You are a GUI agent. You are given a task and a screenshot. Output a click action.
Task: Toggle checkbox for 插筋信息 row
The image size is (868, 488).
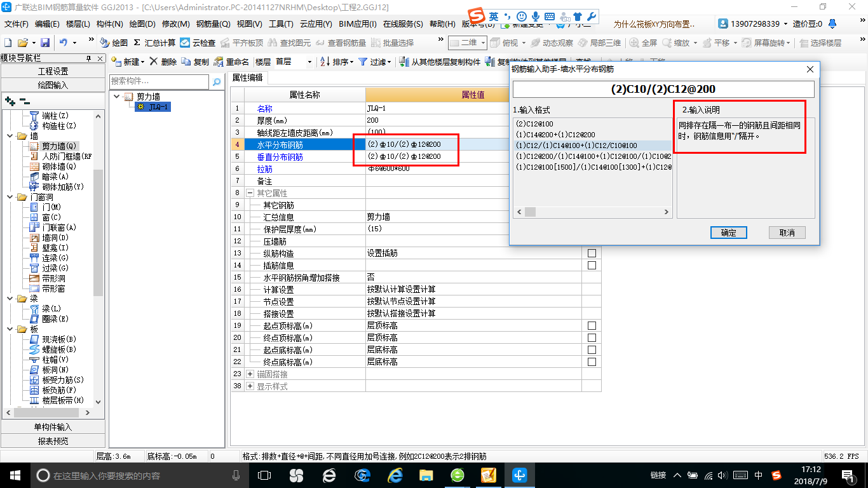592,265
